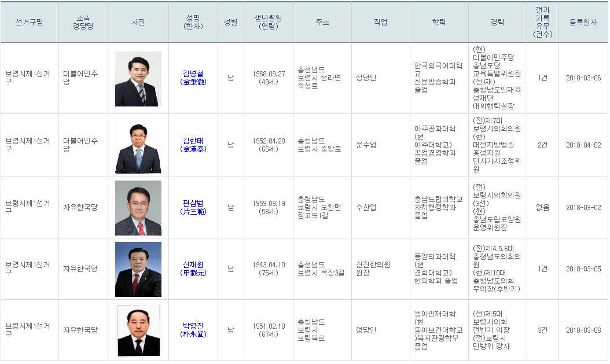Click the 소속 정당명 column header
The width and height of the screenshot is (610, 364).
[x=83, y=22]
